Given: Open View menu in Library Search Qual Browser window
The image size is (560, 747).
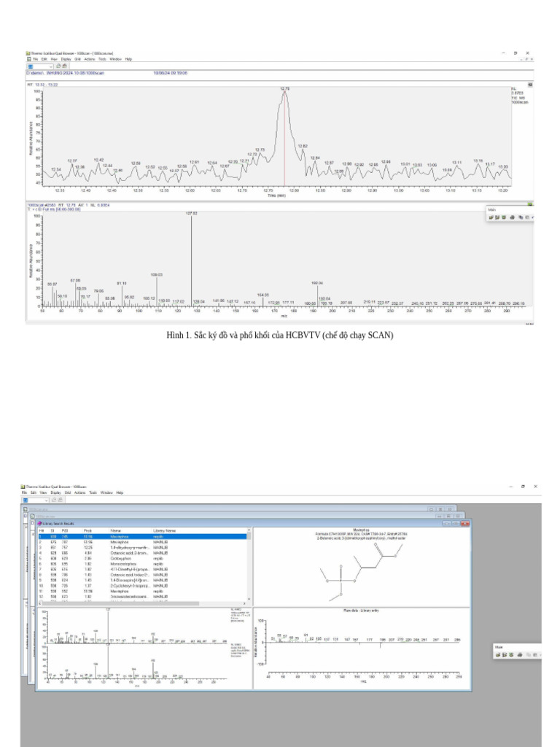Looking at the screenshot, I should tap(43, 492).
